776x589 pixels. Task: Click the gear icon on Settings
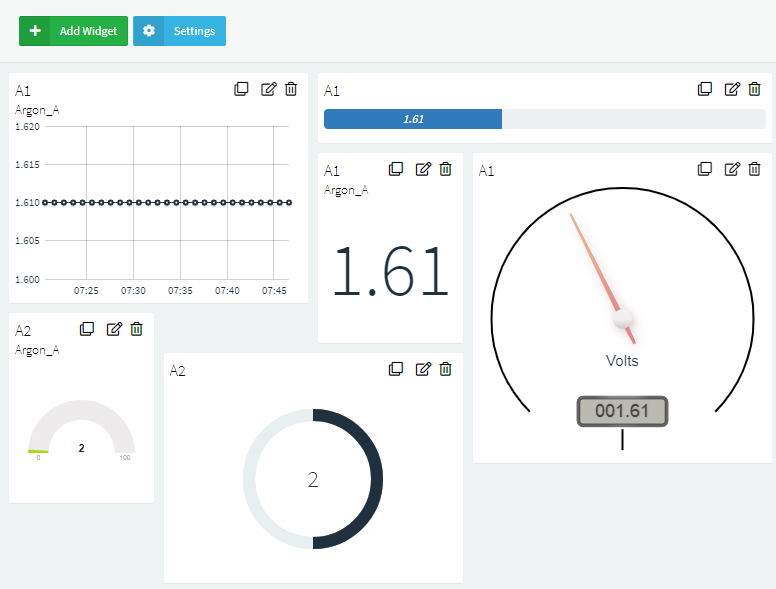[x=148, y=31]
